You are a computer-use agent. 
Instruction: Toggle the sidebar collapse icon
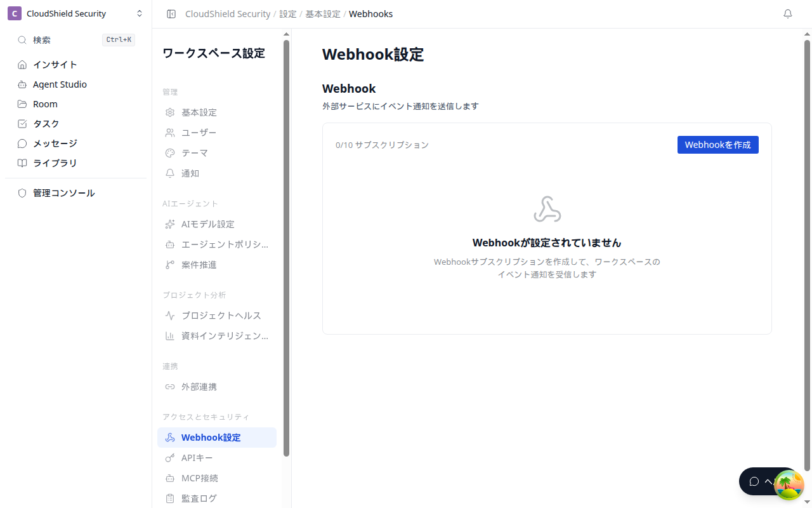point(171,14)
